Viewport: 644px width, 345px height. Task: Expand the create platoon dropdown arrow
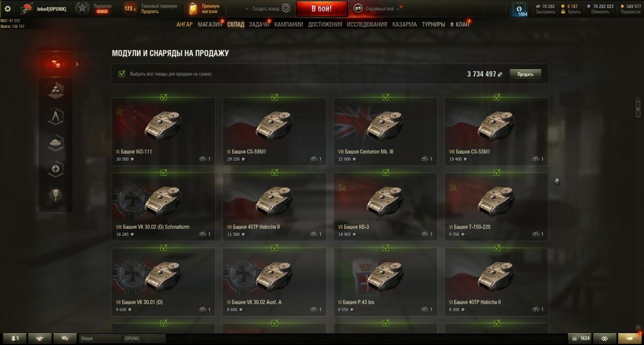click(247, 9)
